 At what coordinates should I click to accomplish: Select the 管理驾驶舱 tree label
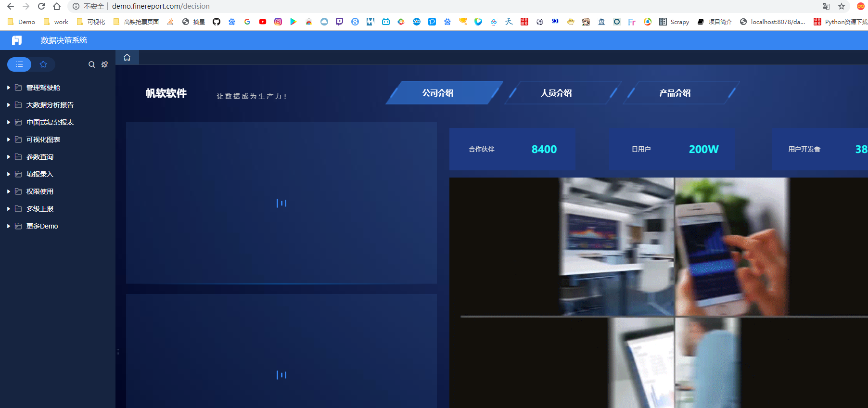click(x=43, y=88)
